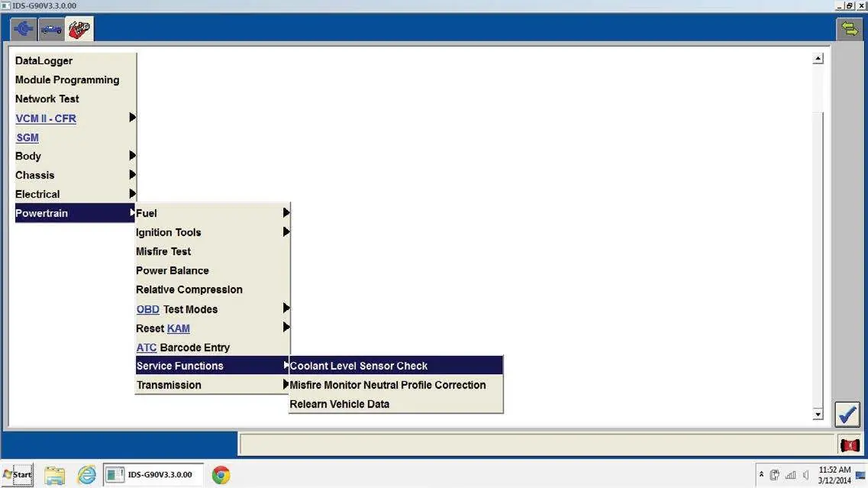Click Reset KAM expand arrow

[x=286, y=328]
